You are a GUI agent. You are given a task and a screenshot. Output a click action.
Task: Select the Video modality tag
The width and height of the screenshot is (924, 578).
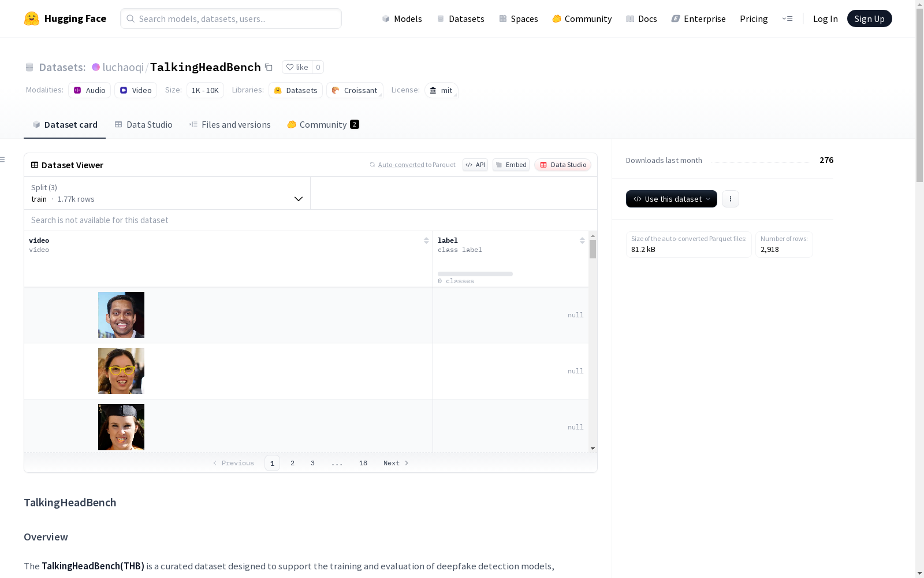pyautogui.click(x=136, y=90)
